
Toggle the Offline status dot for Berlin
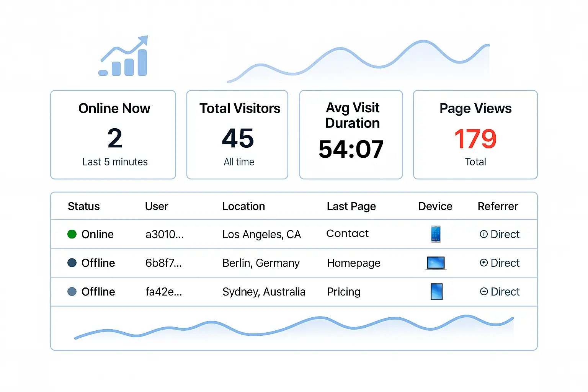coord(72,263)
